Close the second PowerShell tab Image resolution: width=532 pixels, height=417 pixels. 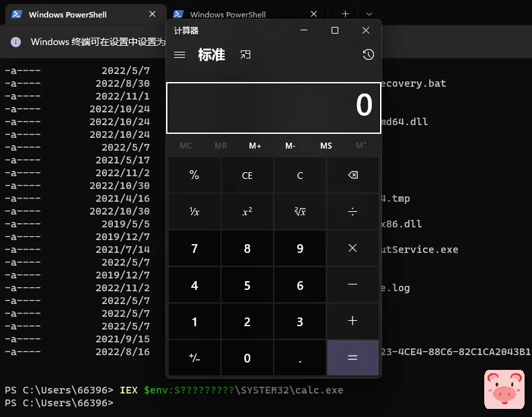coord(314,14)
